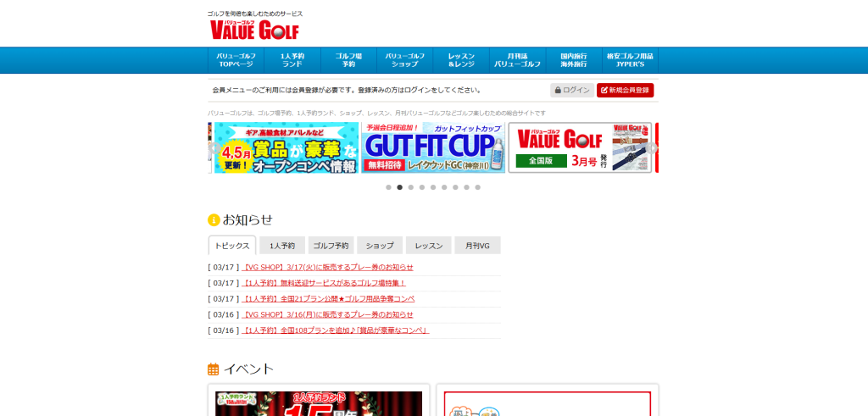Switch to the 1人予約 news tab

tap(282, 246)
